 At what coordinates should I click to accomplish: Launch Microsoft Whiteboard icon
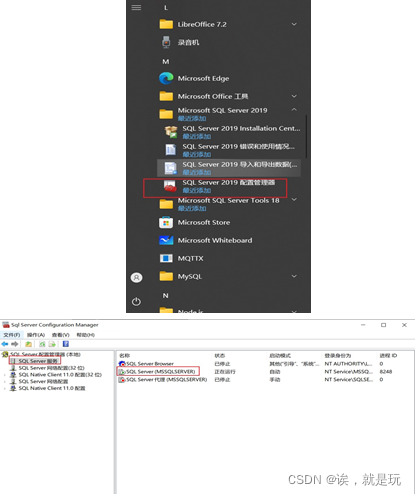(166, 240)
